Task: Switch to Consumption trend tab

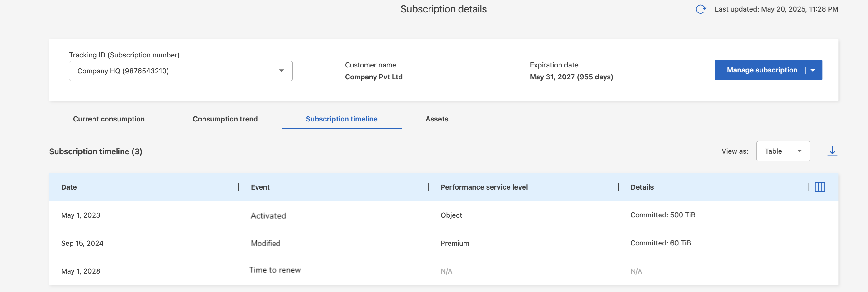Action: (225, 119)
